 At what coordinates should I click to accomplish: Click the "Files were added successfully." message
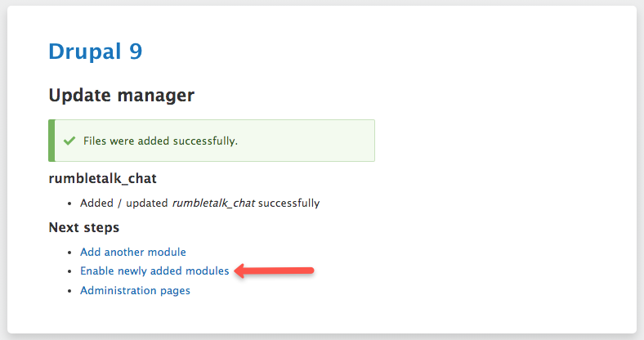tap(160, 141)
